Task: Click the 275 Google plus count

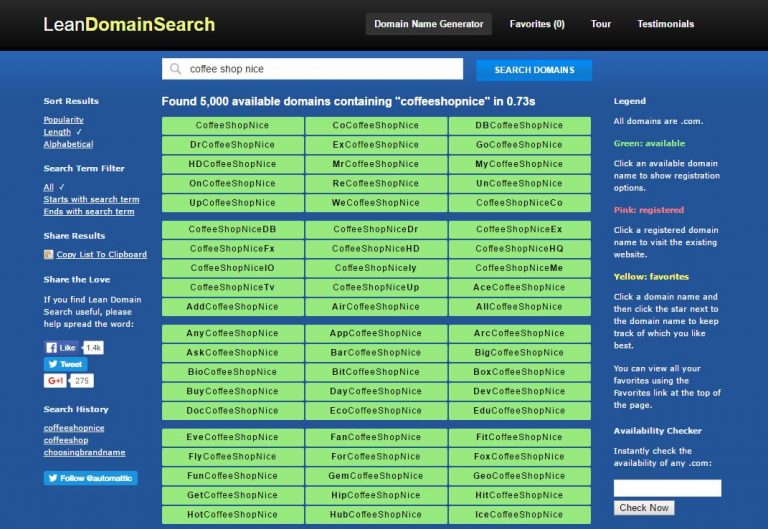Action: [x=82, y=381]
